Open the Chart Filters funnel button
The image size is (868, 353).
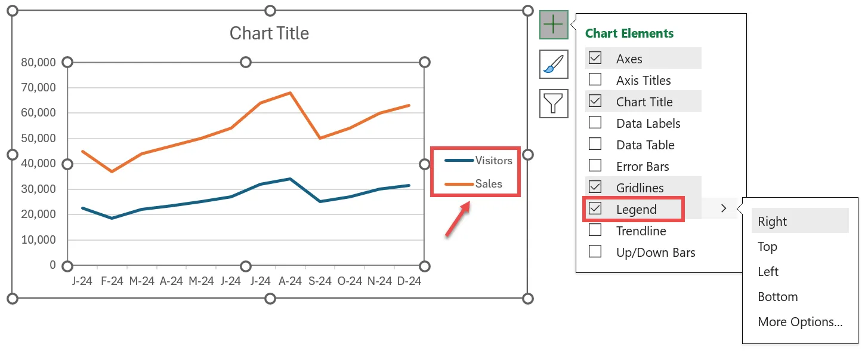tap(554, 103)
